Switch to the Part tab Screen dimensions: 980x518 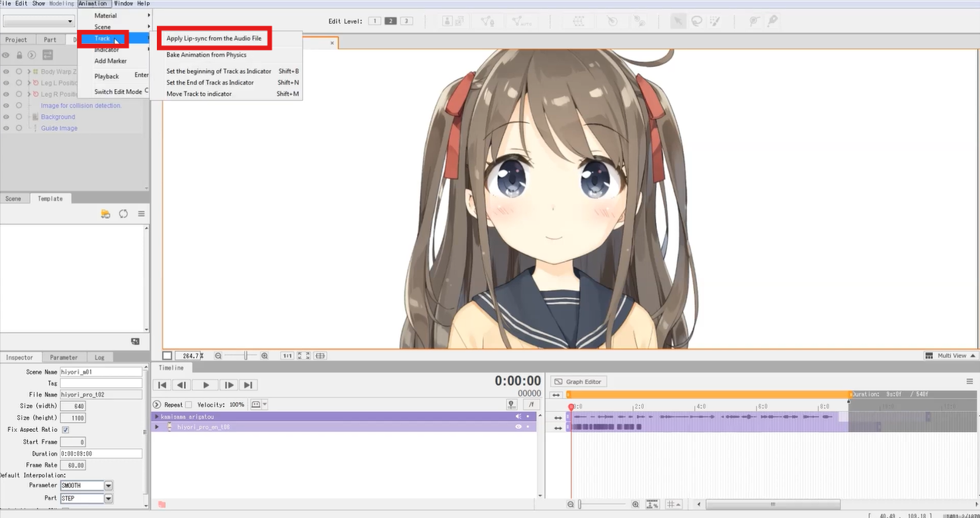tap(50, 39)
